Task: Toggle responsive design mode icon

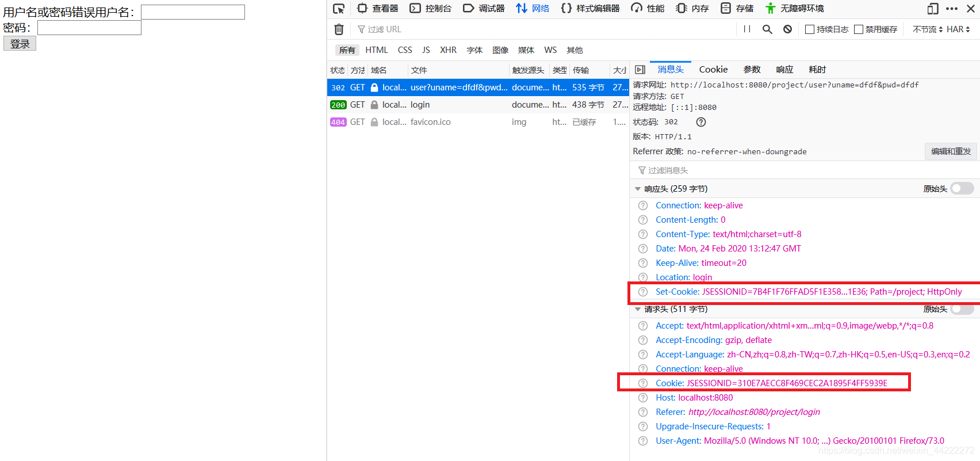Action: pyautogui.click(x=933, y=9)
